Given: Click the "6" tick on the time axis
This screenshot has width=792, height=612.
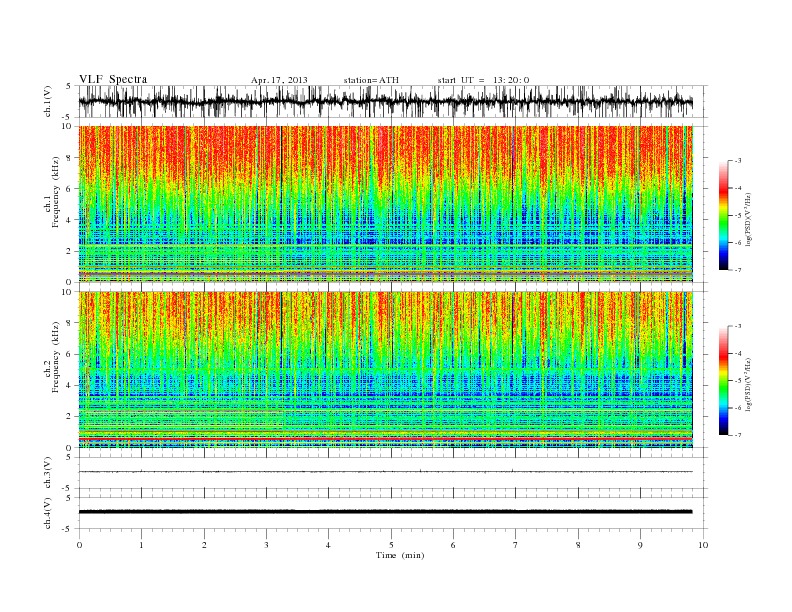Looking at the screenshot, I should coord(453,545).
